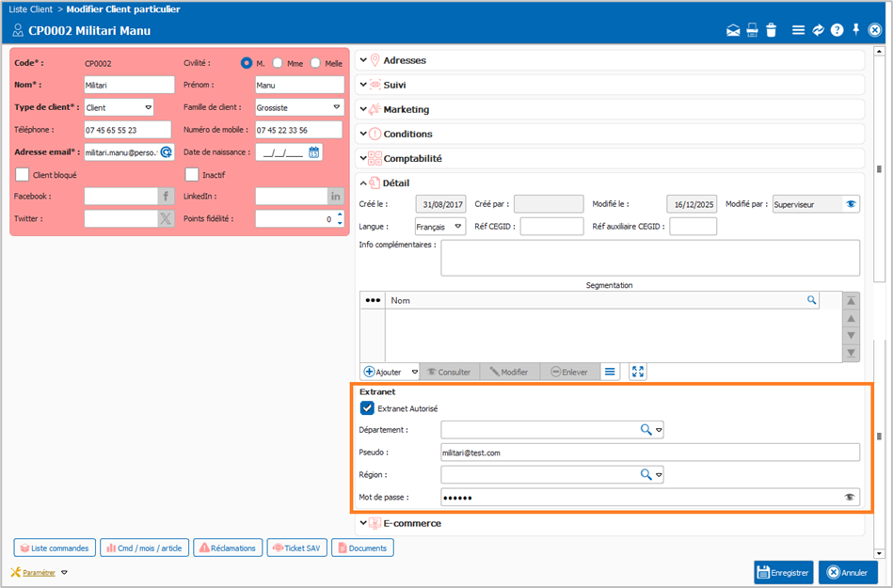Increase Points fidélité with the spinner

[x=340, y=215]
